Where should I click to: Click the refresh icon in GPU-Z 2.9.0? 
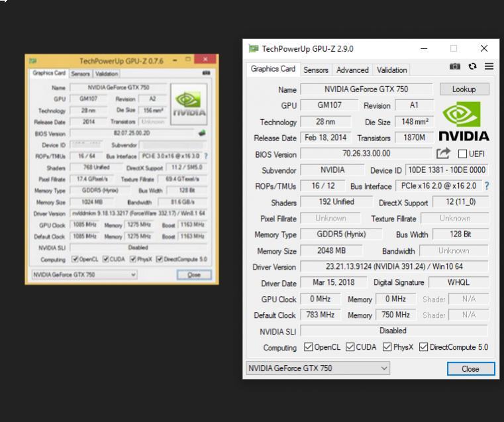click(x=472, y=66)
